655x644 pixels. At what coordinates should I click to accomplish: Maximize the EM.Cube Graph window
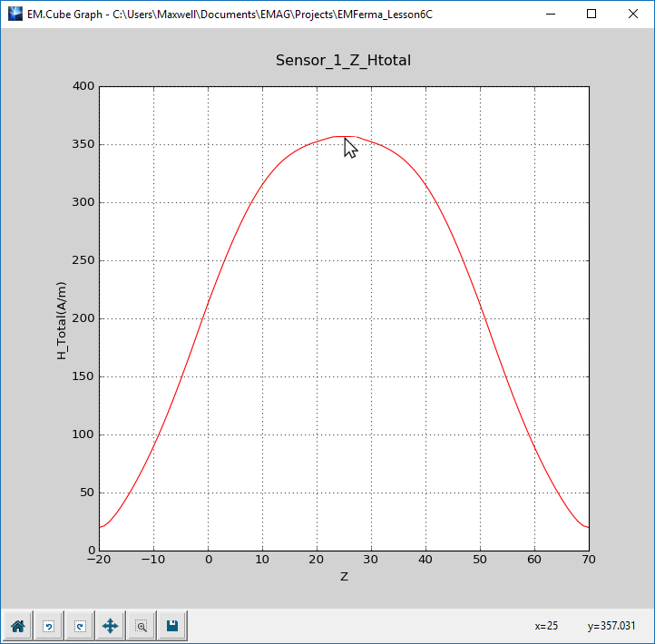click(x=591, y=14)
